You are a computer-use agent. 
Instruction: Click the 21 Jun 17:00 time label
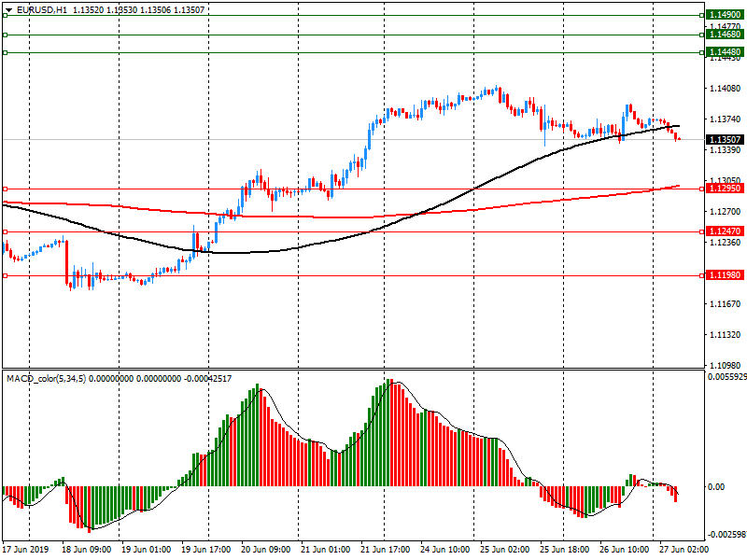click(385, 549)
